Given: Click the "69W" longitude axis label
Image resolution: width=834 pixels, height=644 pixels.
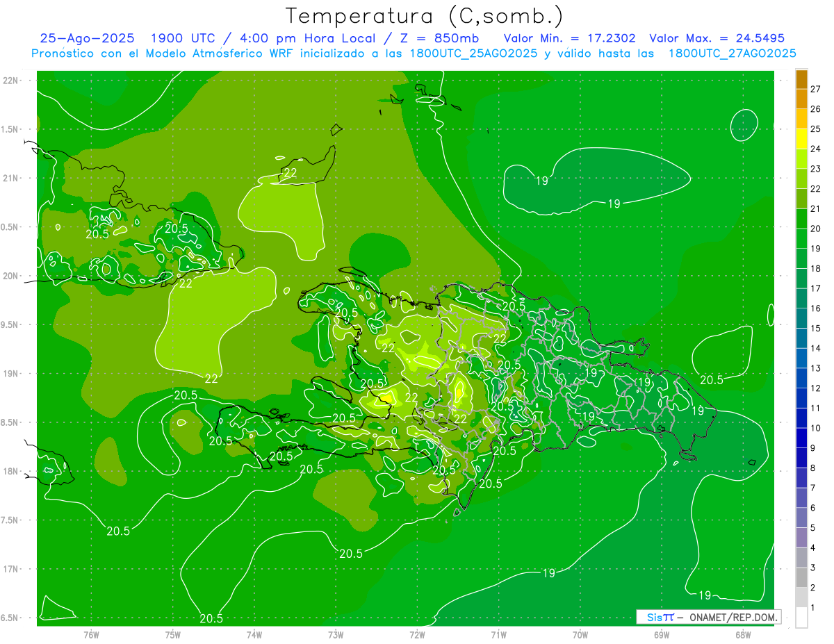Looking at the screenshot, I should point(662,635).
